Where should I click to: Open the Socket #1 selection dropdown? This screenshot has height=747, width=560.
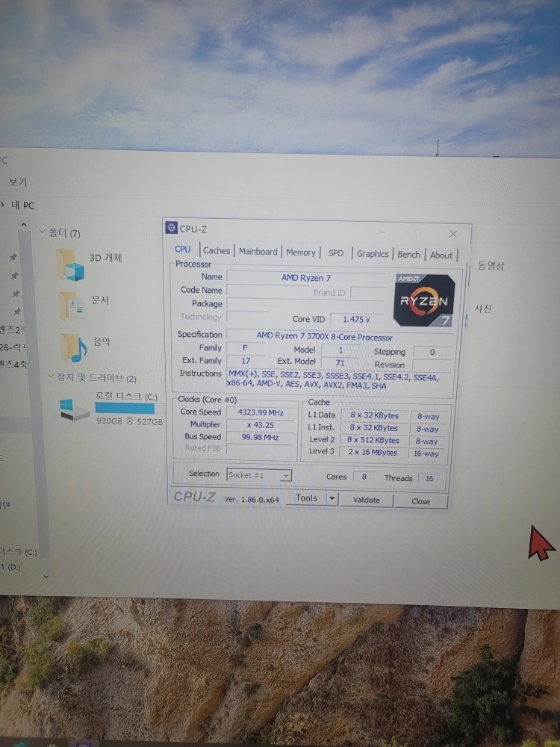pos(259,475)
